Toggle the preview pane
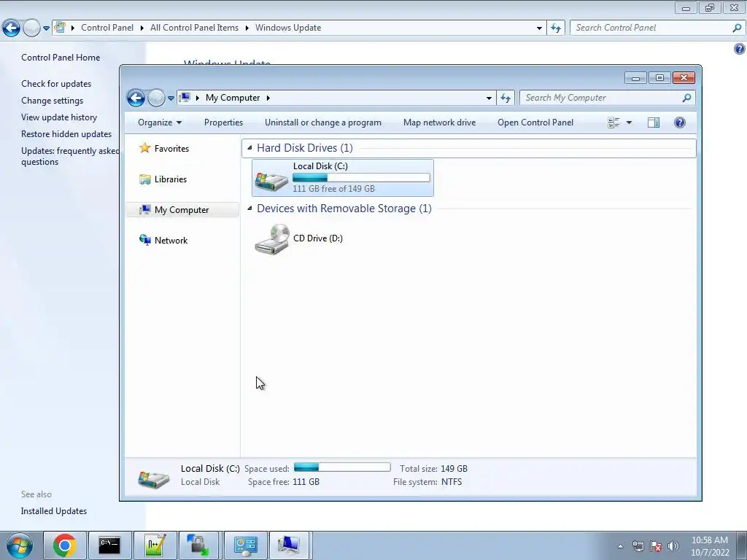This screenshot has width=747, height=560. click(654, 122)
